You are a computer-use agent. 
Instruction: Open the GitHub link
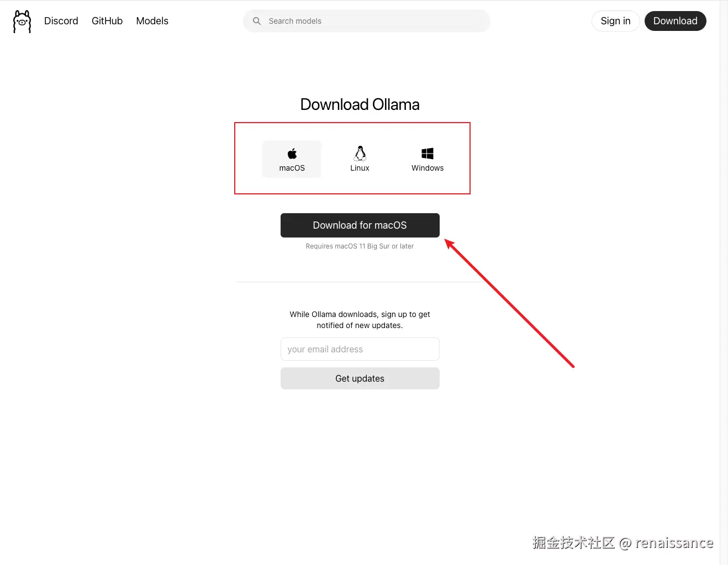pyautogui.click(x=107, y=21)
